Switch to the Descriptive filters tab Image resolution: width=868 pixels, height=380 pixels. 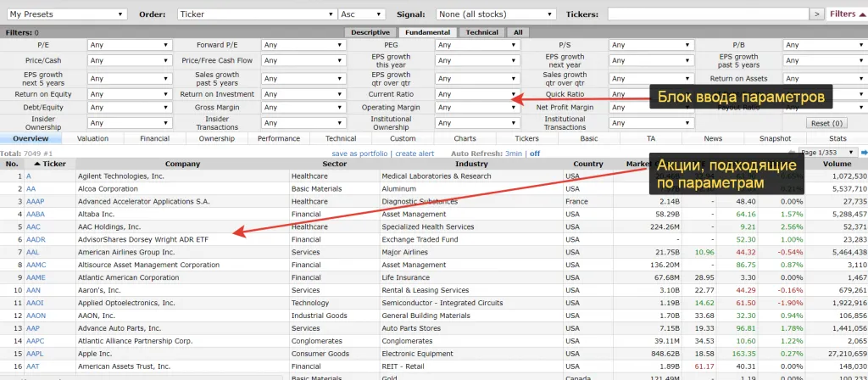pos(370,32)
